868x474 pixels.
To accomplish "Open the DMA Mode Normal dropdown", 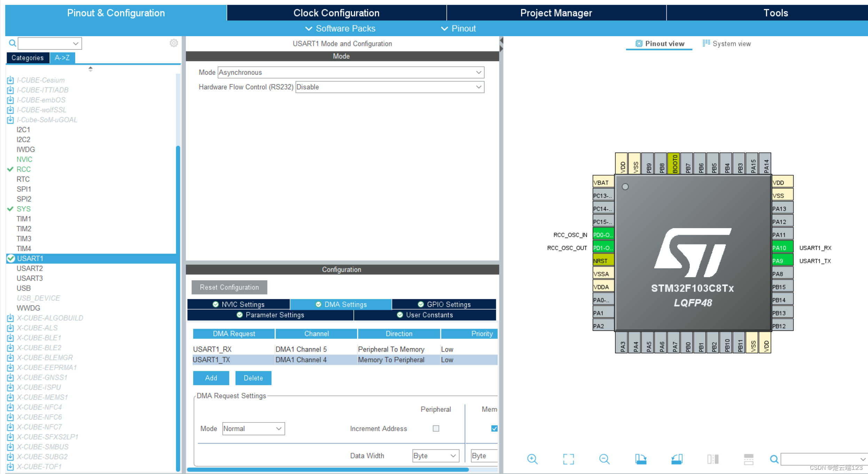I will [253, 428].
